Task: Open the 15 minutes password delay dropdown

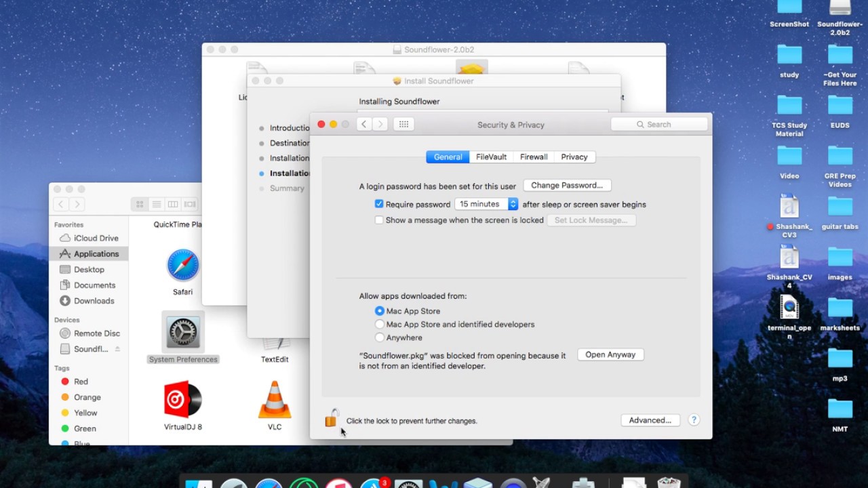Action: click(x=486, y=204)
